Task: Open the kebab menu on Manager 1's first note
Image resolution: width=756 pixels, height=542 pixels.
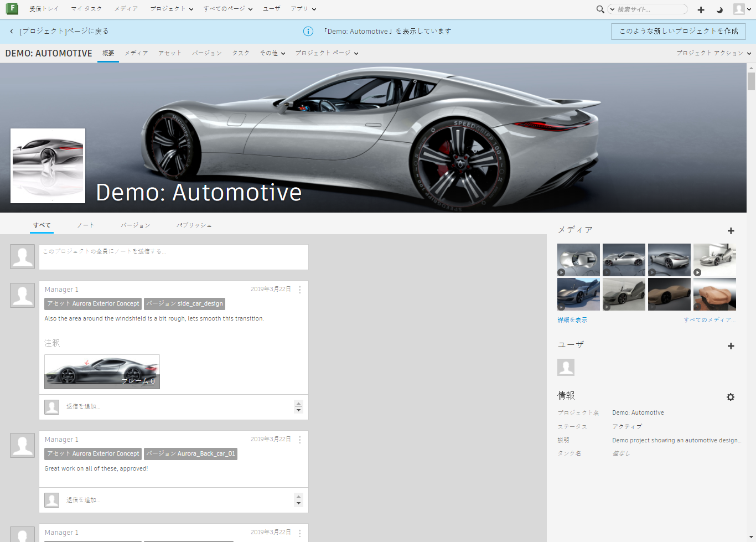Action: pyautogui.click(x=299, y=289)
